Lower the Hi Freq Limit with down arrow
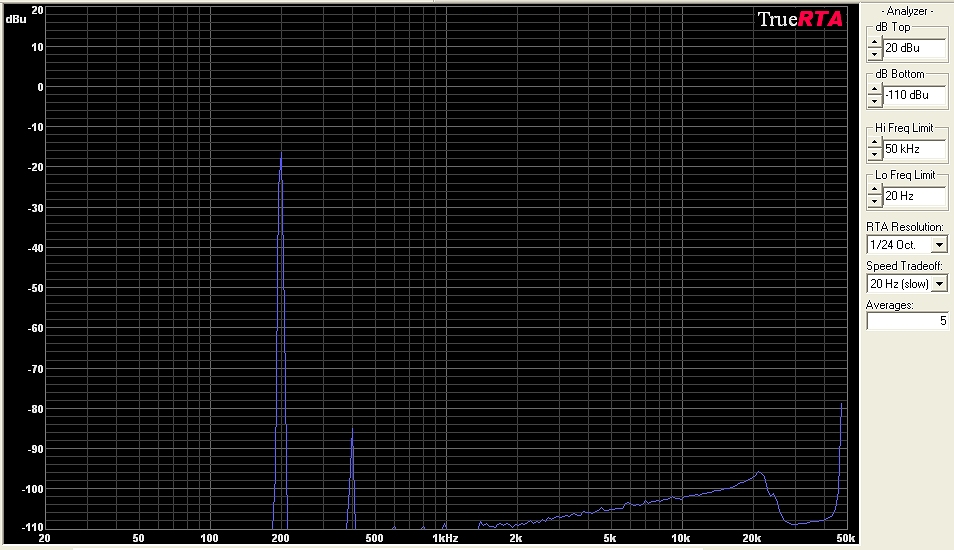 click(x=874, y=155)
